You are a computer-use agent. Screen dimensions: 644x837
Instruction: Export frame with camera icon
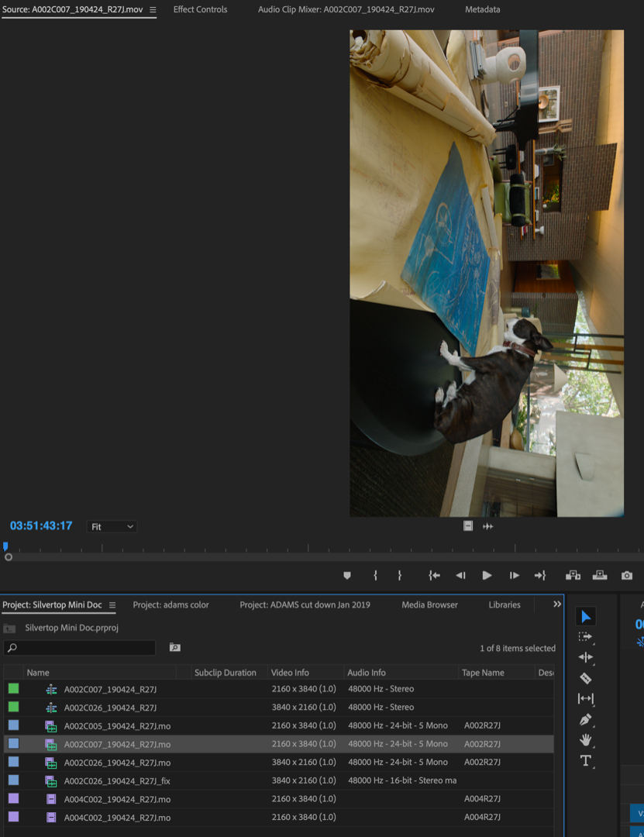[627, 575]
